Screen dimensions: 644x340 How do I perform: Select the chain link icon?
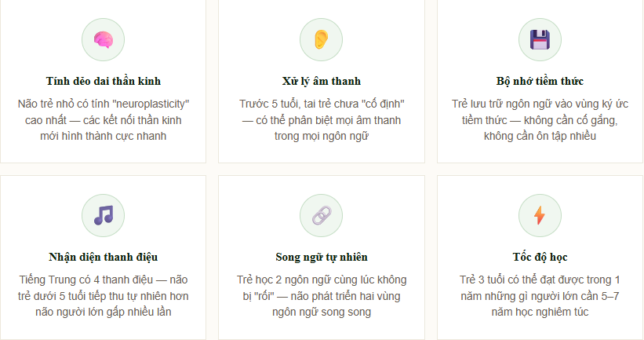click(x=322, y=214)
